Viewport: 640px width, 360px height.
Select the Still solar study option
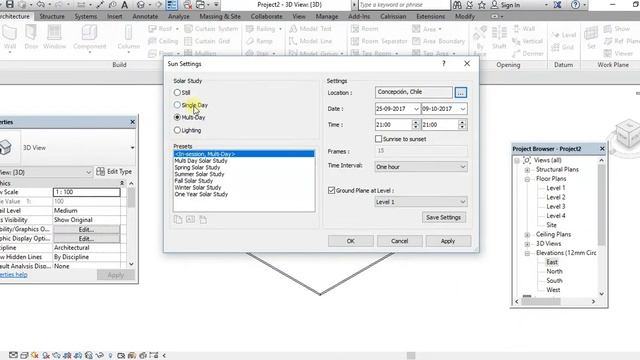[x=177, y=93]
